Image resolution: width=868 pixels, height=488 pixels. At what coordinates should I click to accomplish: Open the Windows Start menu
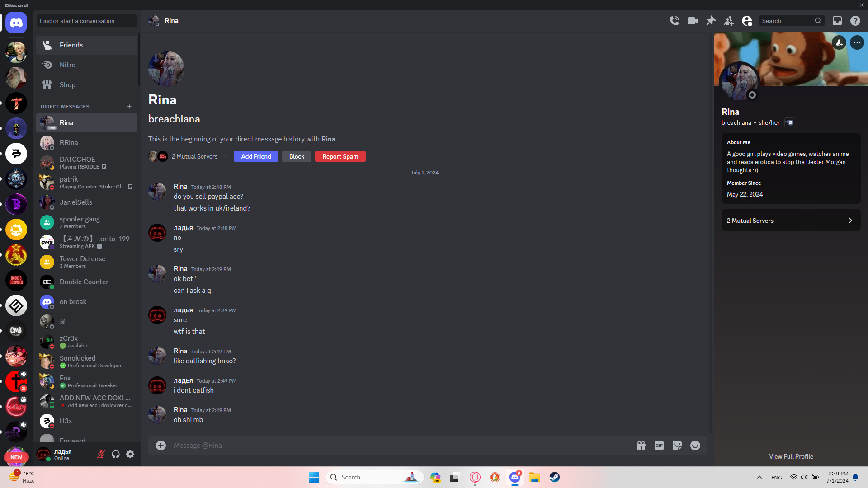click(x=314, y=477)
